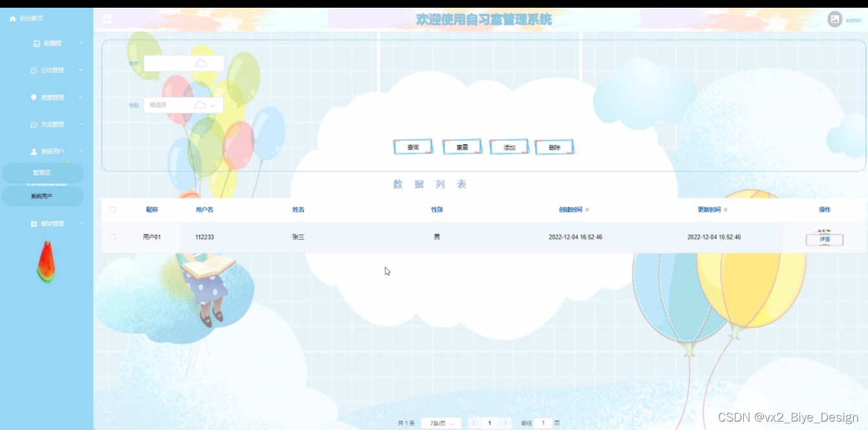Open the 7条/页 page size dropdown
This screenshot has width=868, height=430.
(441, 423)
